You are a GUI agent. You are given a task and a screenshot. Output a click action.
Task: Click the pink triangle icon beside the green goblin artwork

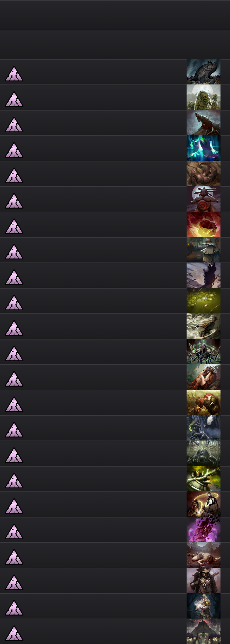pos(14,99)
